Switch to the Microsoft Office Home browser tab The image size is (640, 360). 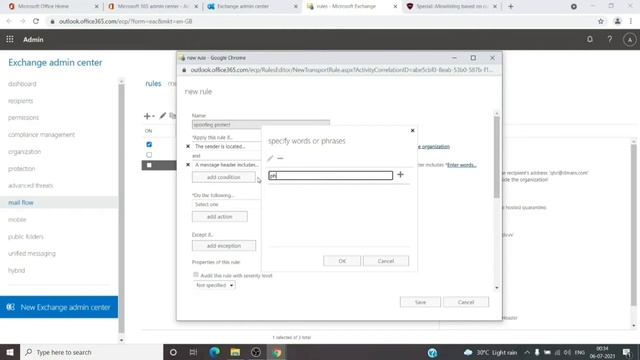tap(53, 7)
